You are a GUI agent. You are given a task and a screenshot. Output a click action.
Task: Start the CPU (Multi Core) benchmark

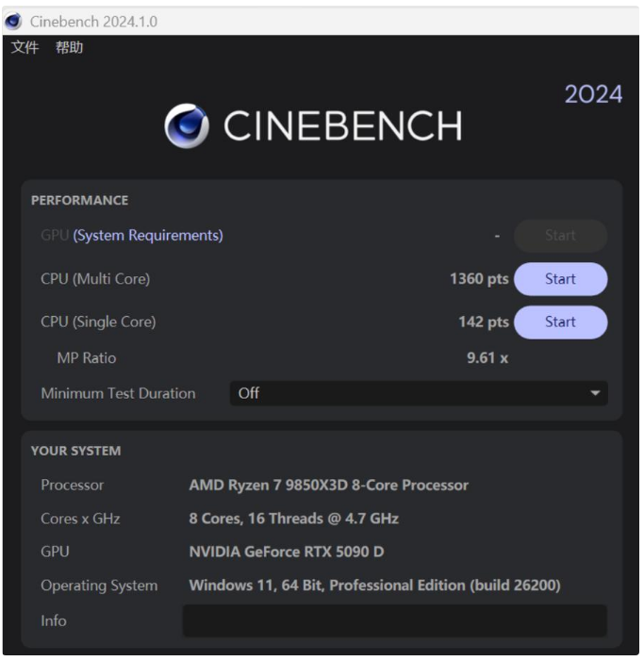(560, 279)
